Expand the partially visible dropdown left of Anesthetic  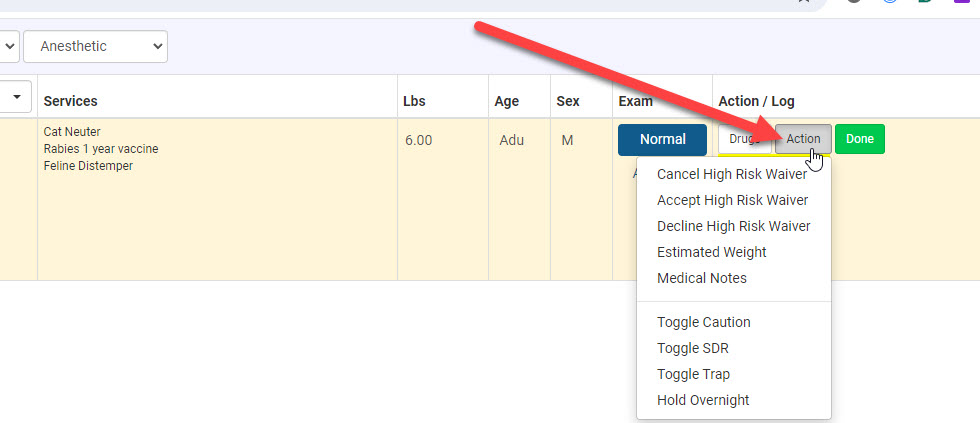[x=9, y=46]
